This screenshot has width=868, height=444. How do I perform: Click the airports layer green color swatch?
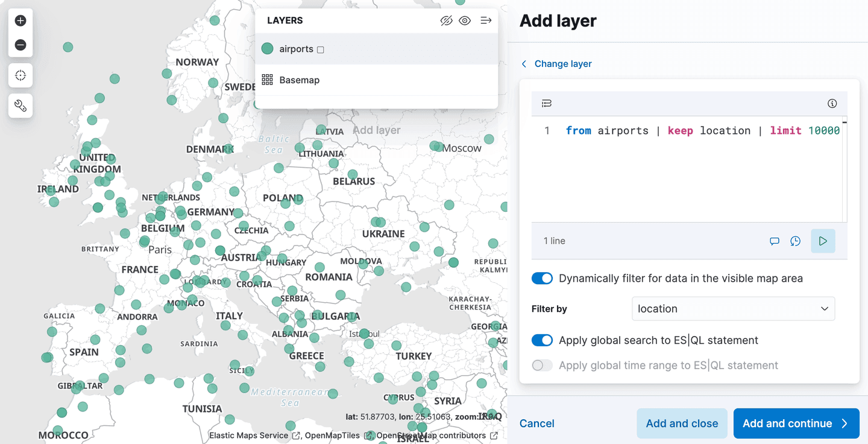click(267, 48)
